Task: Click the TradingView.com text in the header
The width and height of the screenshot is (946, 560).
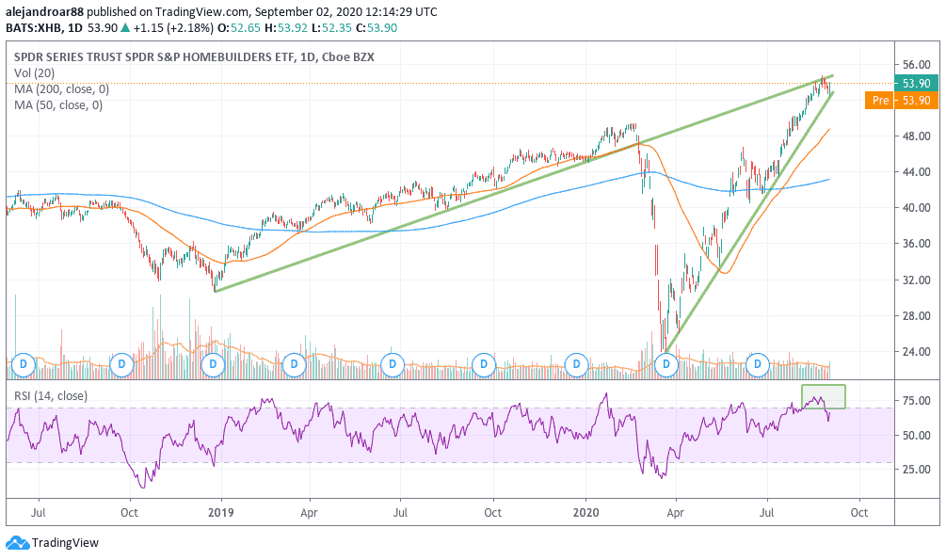Action: click(202, 11)
